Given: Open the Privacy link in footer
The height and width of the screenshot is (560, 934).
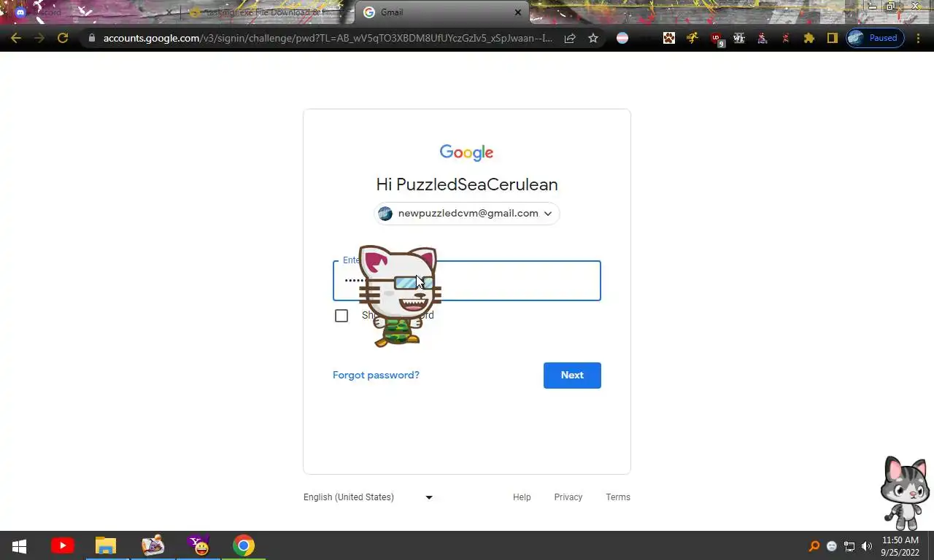Looking at the screenshot, I should click(x=568, y=497).
